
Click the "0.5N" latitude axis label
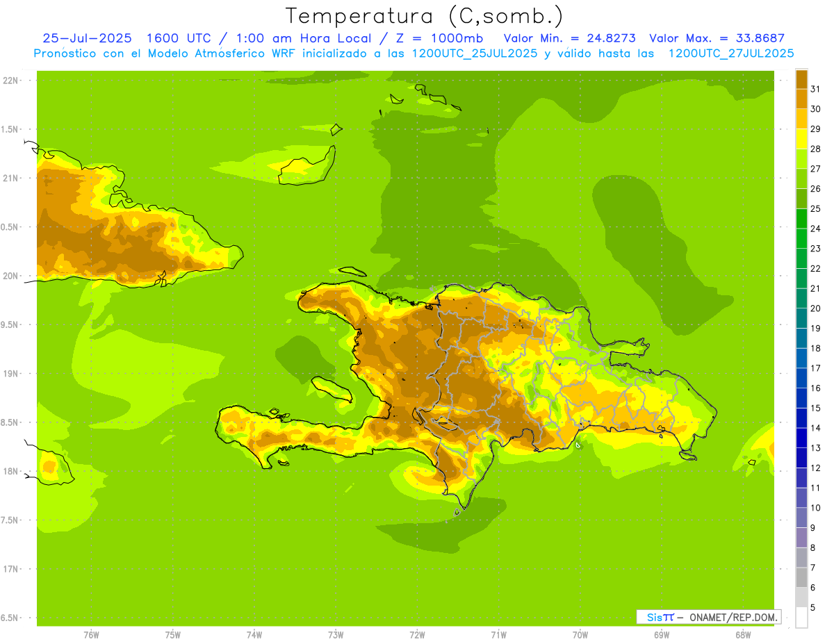point(9,227)
